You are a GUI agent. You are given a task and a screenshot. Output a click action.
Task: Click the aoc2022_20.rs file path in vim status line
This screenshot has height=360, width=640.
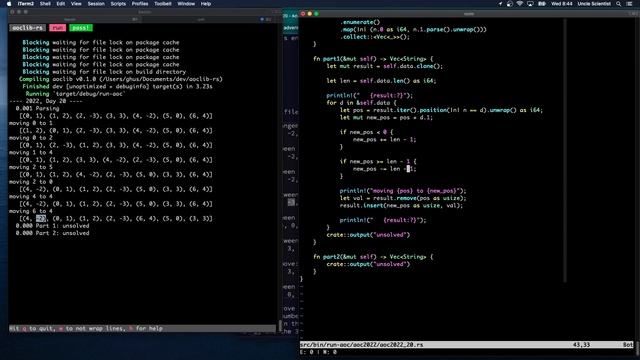coord(362,345)
